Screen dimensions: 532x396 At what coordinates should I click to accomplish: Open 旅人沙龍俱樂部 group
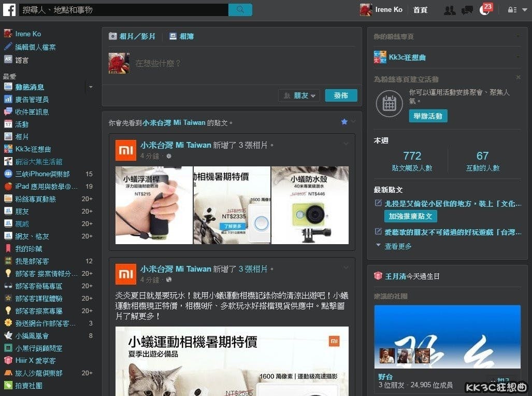39,373
